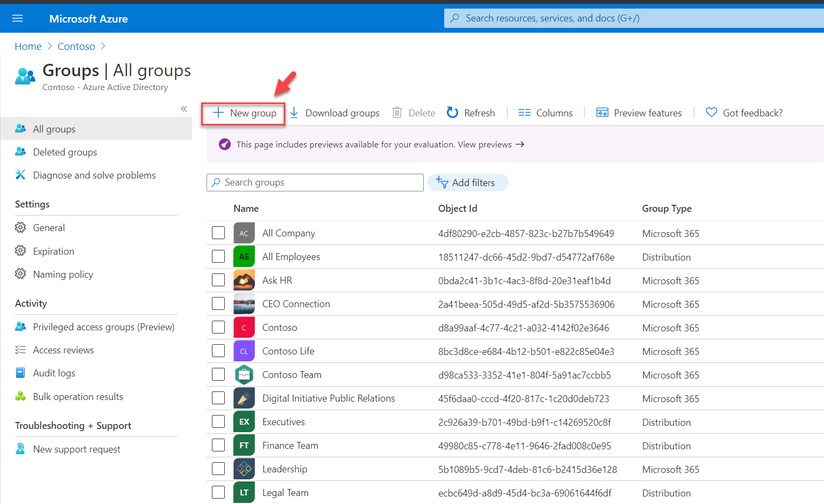
Task: Open Audit logs book icon
Action: [x=20, y=373]
